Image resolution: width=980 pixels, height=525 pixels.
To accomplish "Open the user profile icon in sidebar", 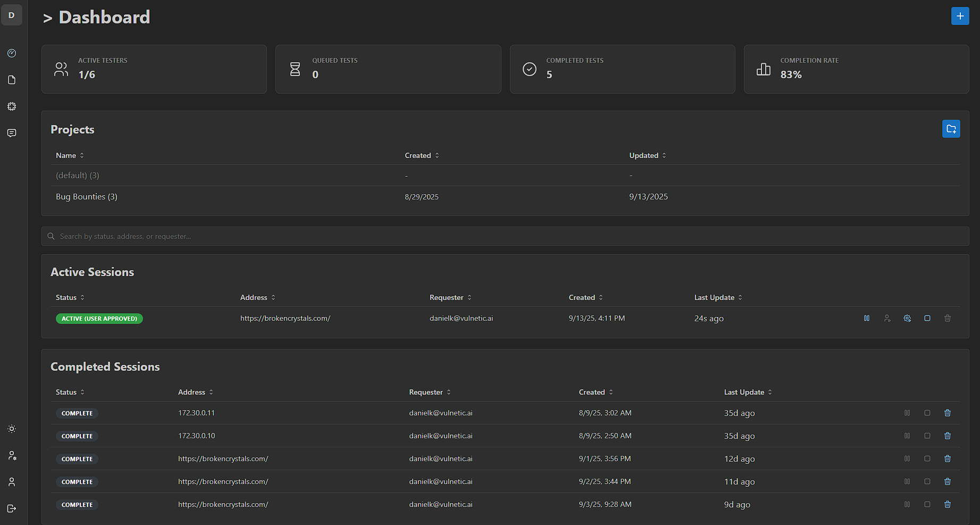I will (x=12, y=482).
